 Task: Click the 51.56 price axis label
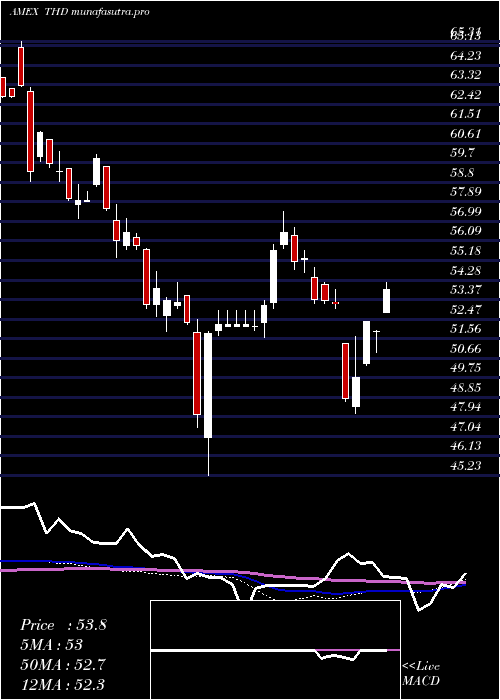466,329
